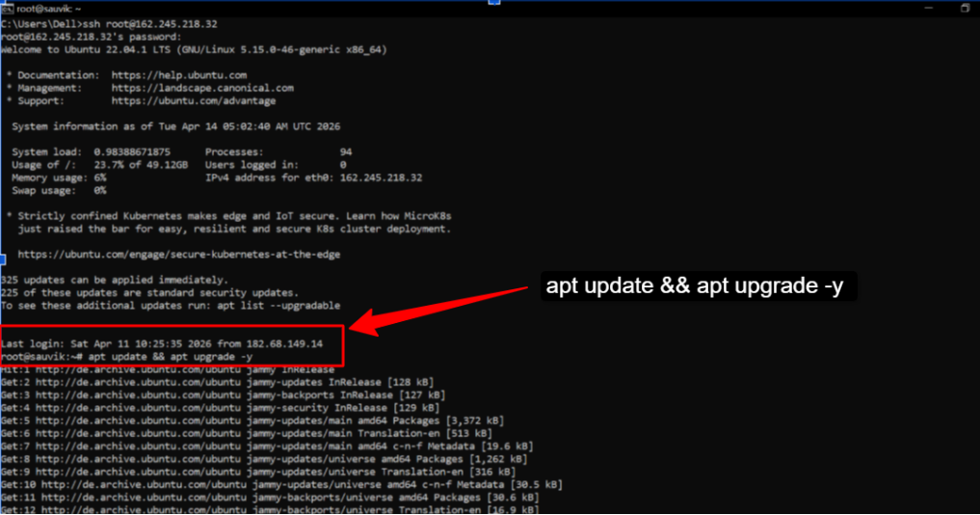Click the 'Memory usage: 6%' entry
The height and width of the screenshot is (515, 980).
[59, 177]
